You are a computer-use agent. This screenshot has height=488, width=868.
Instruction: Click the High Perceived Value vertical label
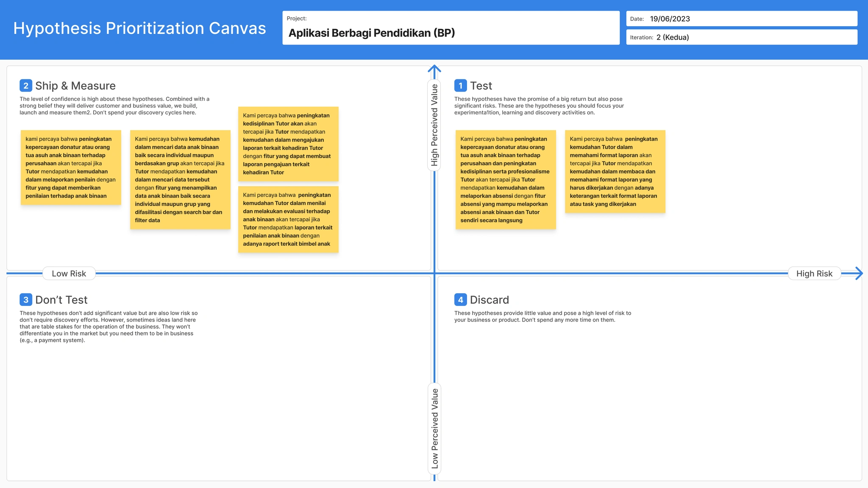pos(434,125)
